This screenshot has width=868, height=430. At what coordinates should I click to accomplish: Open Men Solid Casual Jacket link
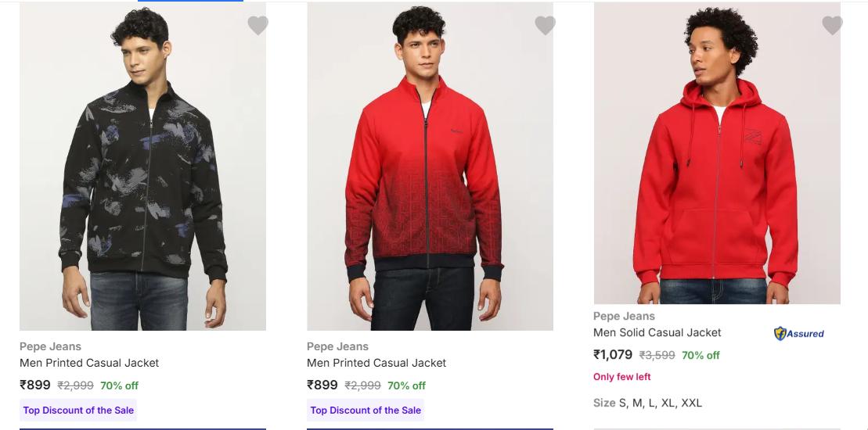[x=657, y=332]
